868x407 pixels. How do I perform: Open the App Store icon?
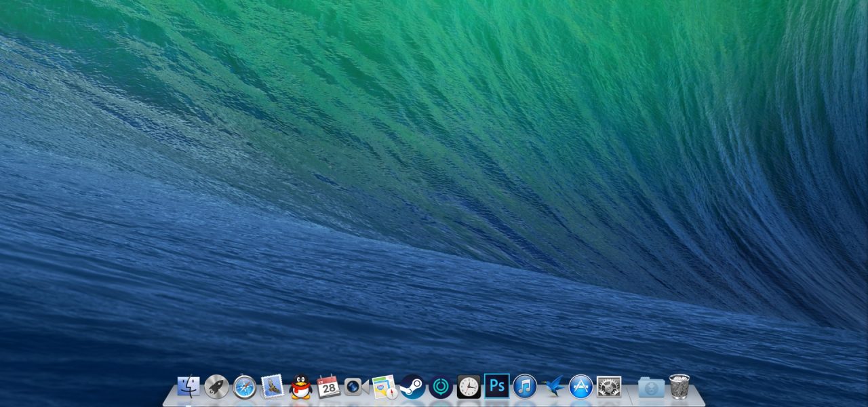[x=581, y=387]
